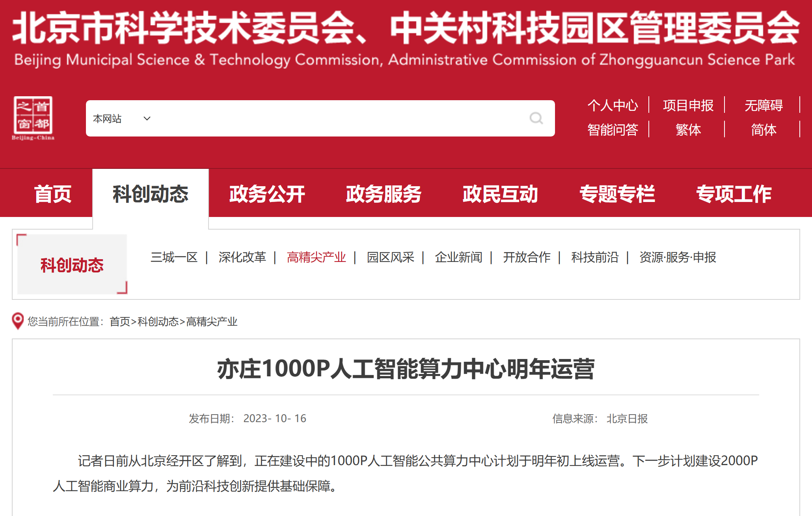This screenshot has height=516, width=812.
Task: Switch to 繁体 traditional Chinese
Action: coord(688,129)
